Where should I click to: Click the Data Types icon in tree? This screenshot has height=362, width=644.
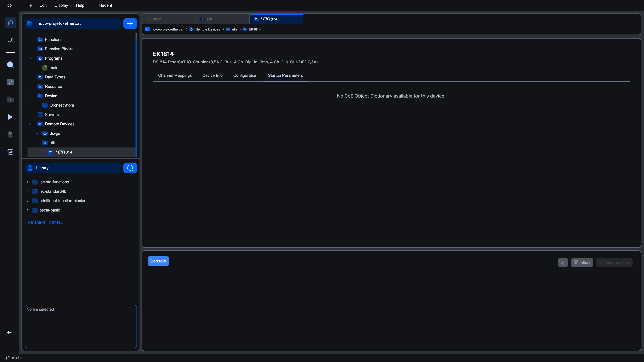point(40,77)
